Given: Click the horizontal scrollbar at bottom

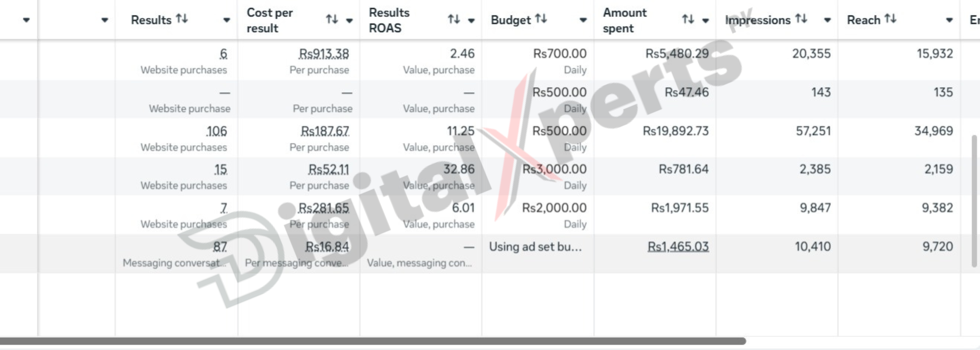Looking at the screenshot, I should (x=373, y=341).
